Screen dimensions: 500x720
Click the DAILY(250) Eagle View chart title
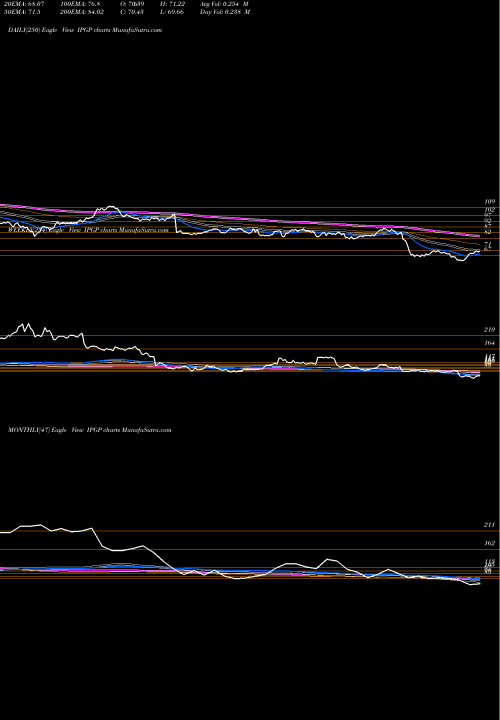[85, 30]
